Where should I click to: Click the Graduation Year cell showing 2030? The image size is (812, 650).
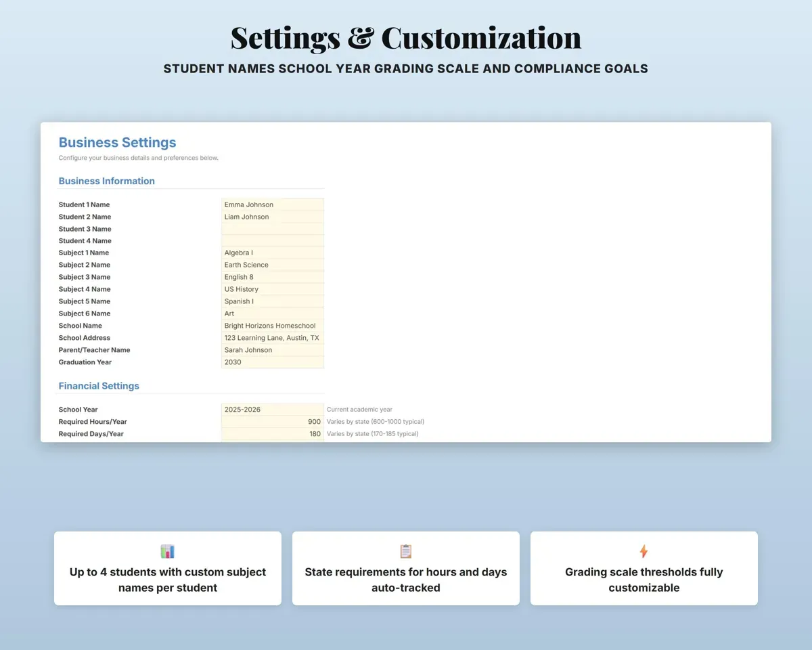click(x=273, y=363)
